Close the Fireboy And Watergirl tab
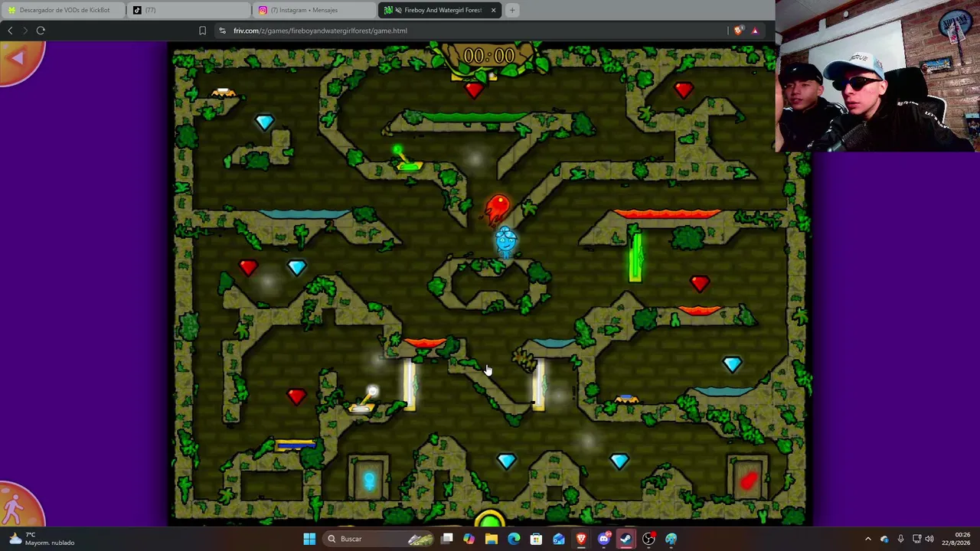 pyautogui.click(x=493, y=10)
